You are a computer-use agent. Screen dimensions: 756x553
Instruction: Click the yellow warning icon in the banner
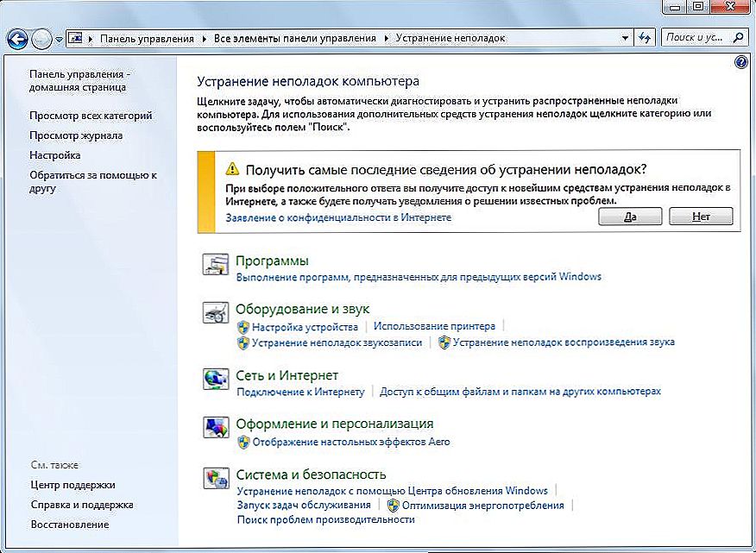[232, 169]
